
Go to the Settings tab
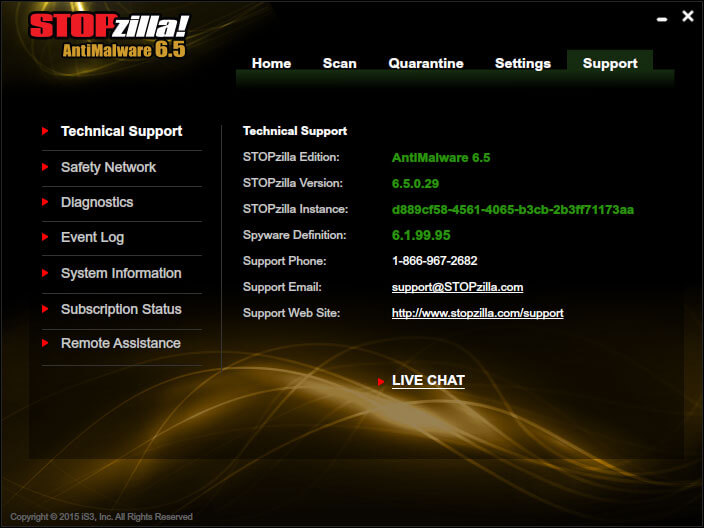[x=523, y=63]
